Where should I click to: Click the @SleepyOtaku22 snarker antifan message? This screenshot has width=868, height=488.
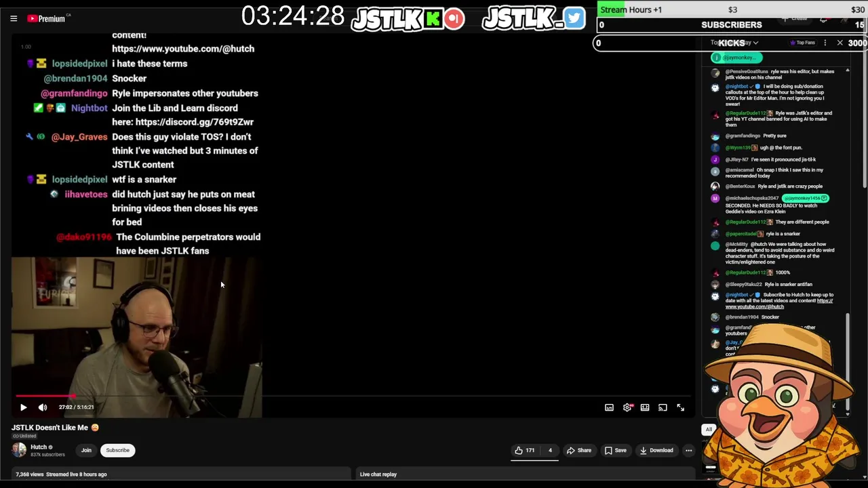(x=774, y=284)
